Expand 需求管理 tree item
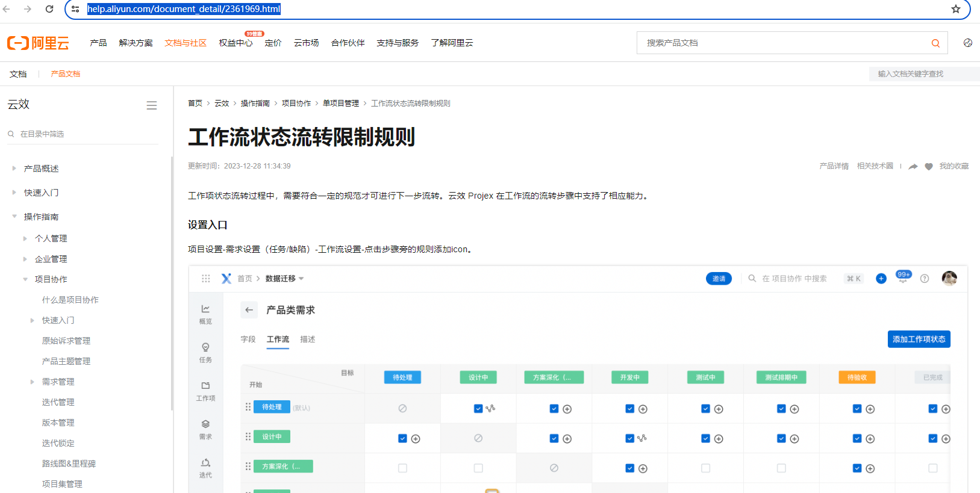The image size is (980, 493). [32, 382]
